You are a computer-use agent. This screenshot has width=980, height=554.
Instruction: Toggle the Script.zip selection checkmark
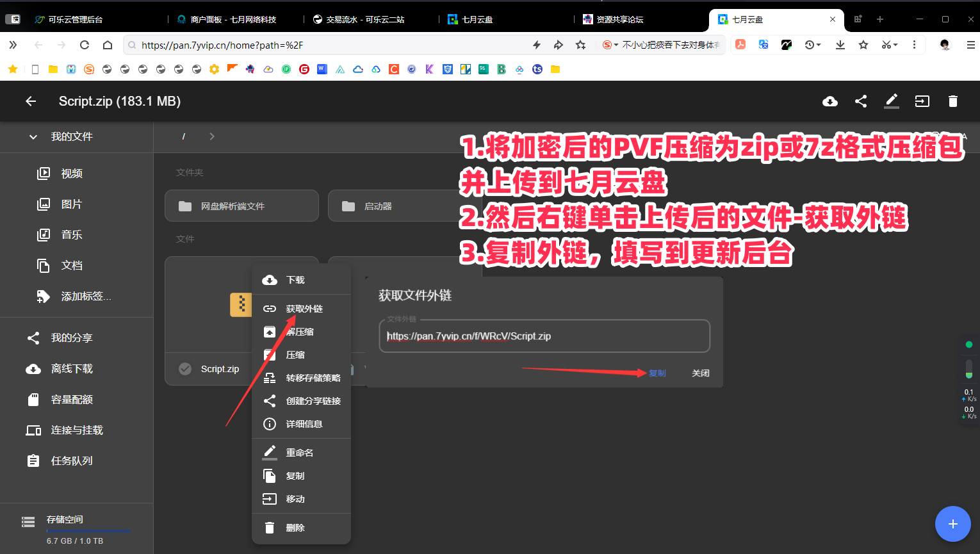click(x=185, y=369)
